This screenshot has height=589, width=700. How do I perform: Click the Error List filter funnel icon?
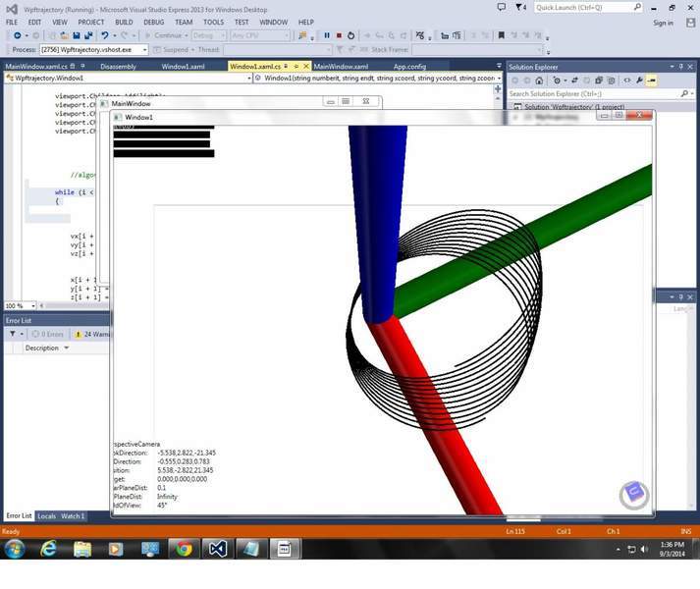[x=12, y=334]
